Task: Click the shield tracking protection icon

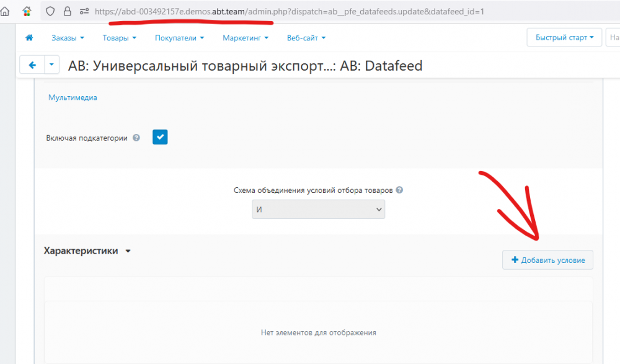Action: (x=51, y=11)
